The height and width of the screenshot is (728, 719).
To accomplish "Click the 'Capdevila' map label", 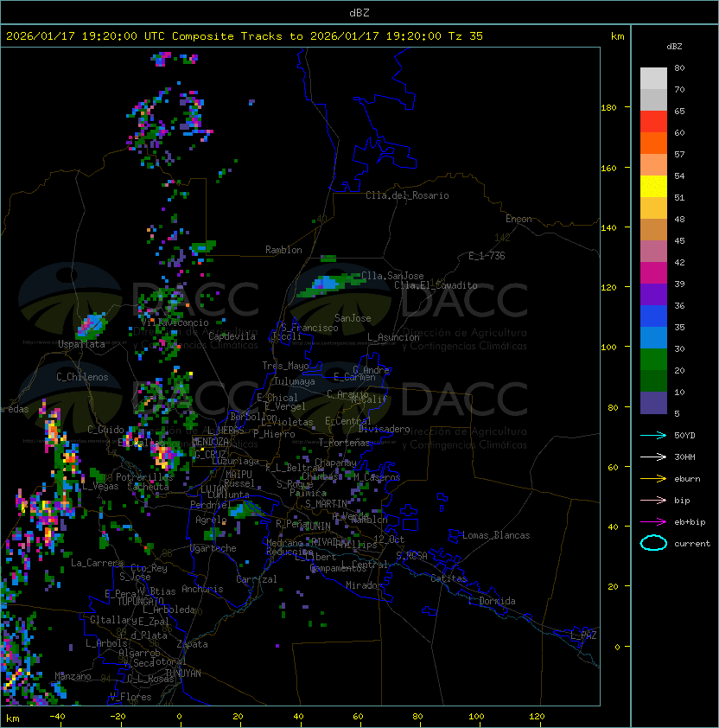I will click(x=232, y=336).
